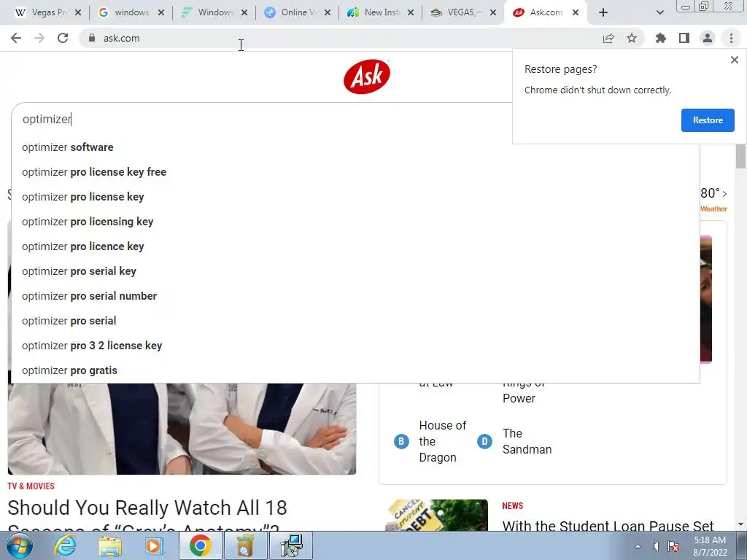Reload the ask.com page
747x560 pixels.
(x=63, y=38)
